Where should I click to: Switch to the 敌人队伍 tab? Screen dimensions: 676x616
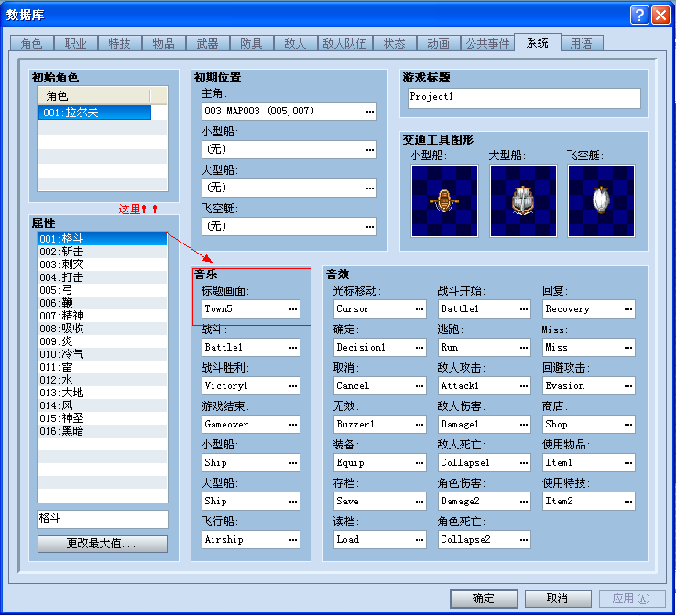pyautogui.click(x=345, y=44)
